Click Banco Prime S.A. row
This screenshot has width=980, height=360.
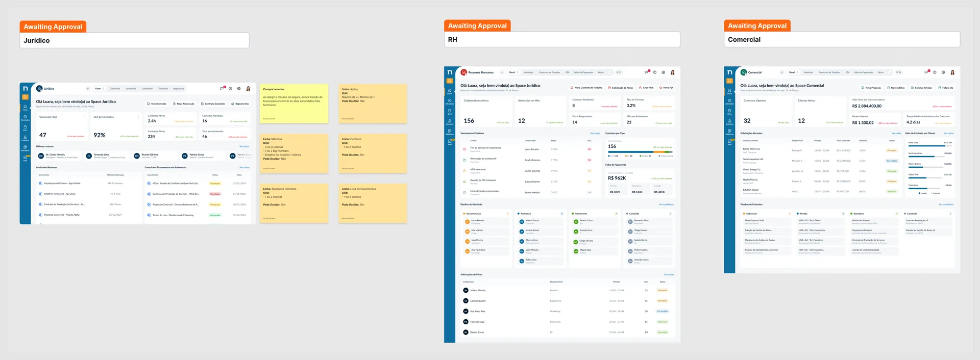pos(822,150)
